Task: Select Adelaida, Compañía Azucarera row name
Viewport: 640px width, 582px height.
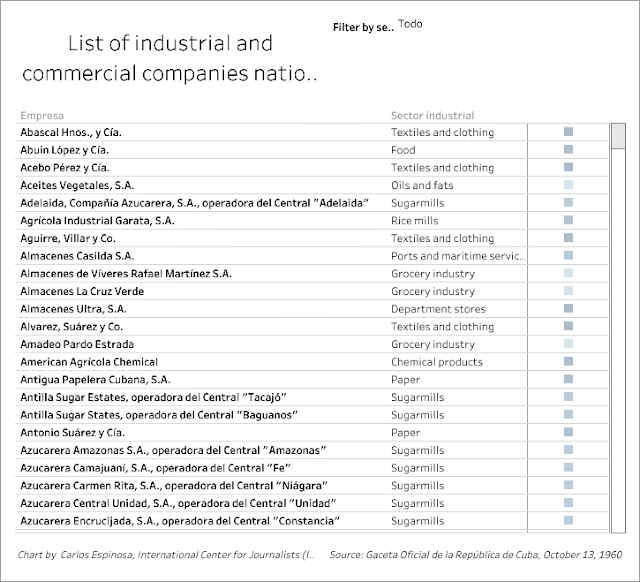Action: click(x=194, y=203)
